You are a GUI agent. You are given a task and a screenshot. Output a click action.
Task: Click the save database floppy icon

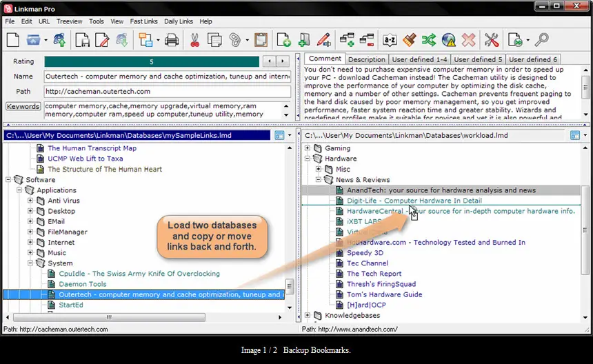(x=82, y=40)
